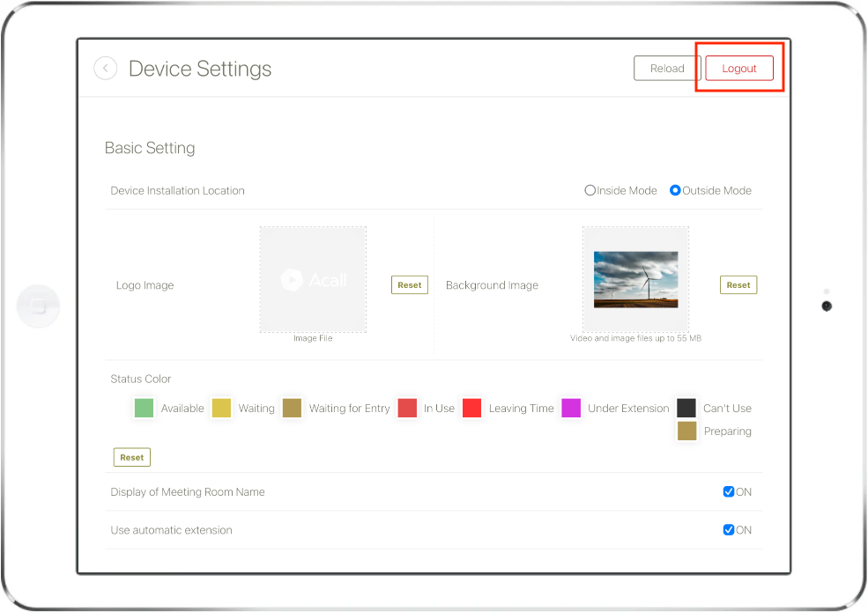The width and height of the screenshot is (868, 612).
Task: Change the yellow Waiting status color
Action: tap(221, 408)
